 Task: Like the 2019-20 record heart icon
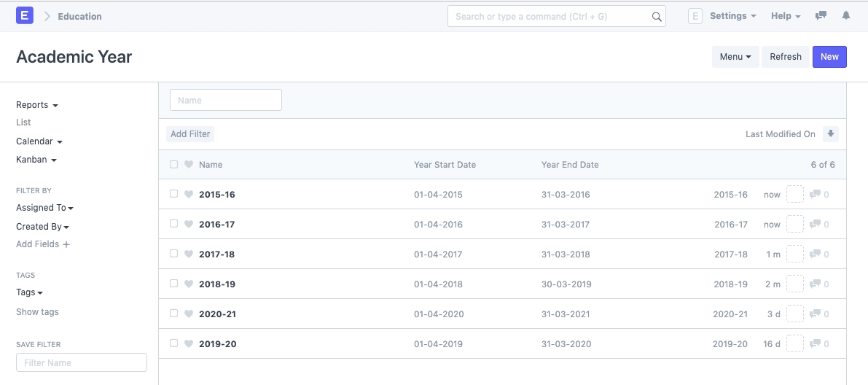(189, 344)
